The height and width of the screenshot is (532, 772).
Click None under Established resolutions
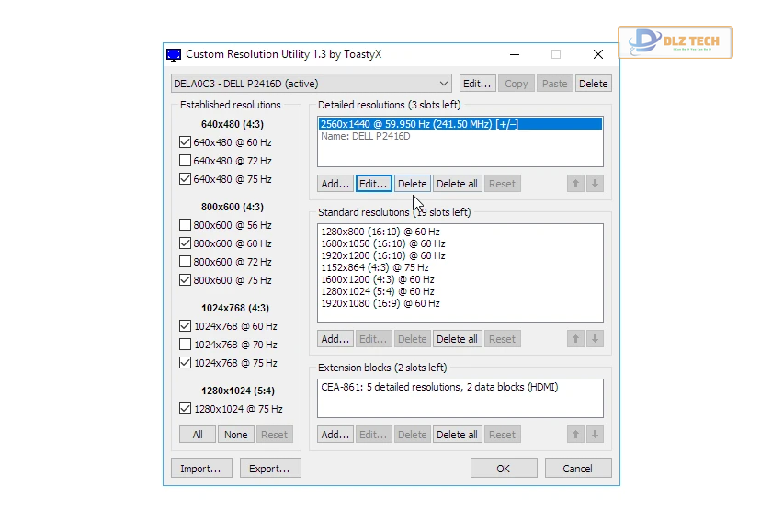click(236, 434)
